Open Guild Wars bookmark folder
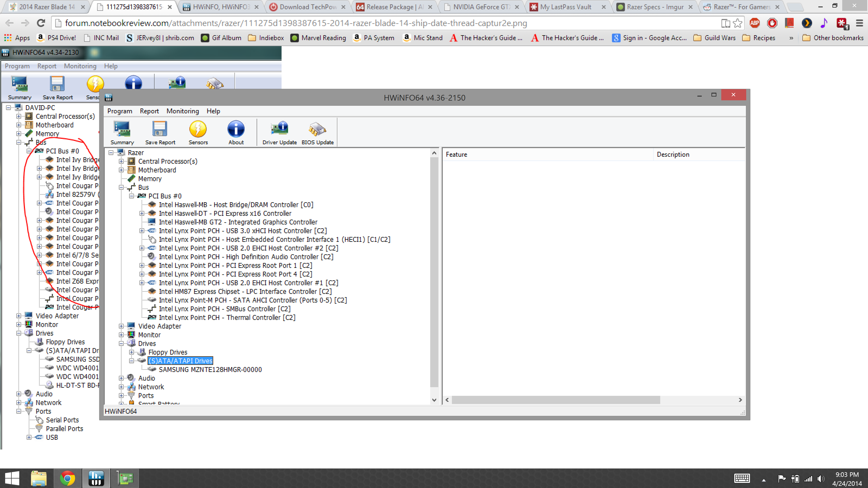 [714, 38]
